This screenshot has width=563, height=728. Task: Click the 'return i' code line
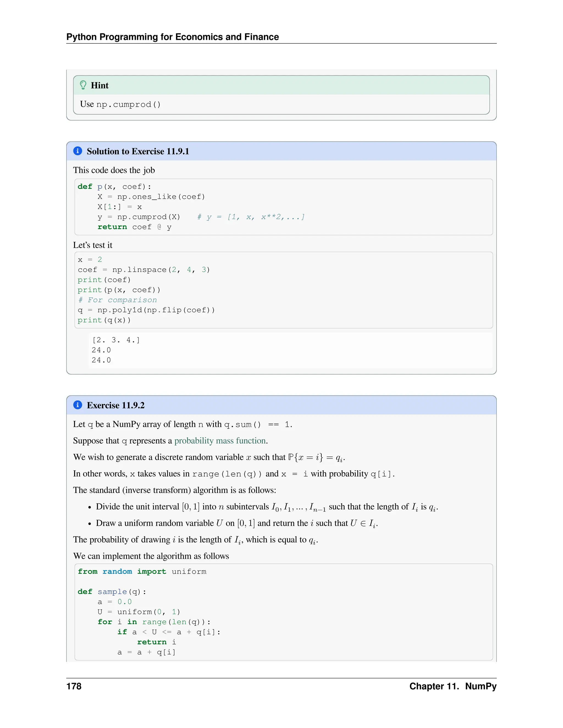coord(156,642)
